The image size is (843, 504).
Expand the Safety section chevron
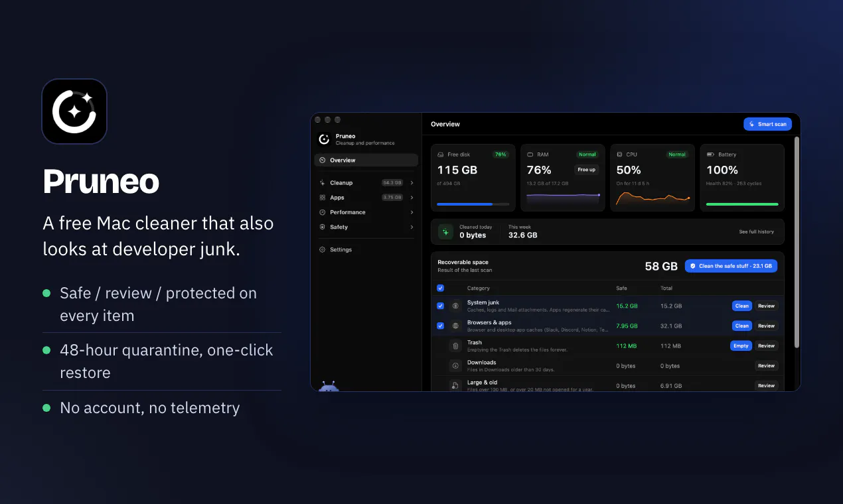coord(412,227)
